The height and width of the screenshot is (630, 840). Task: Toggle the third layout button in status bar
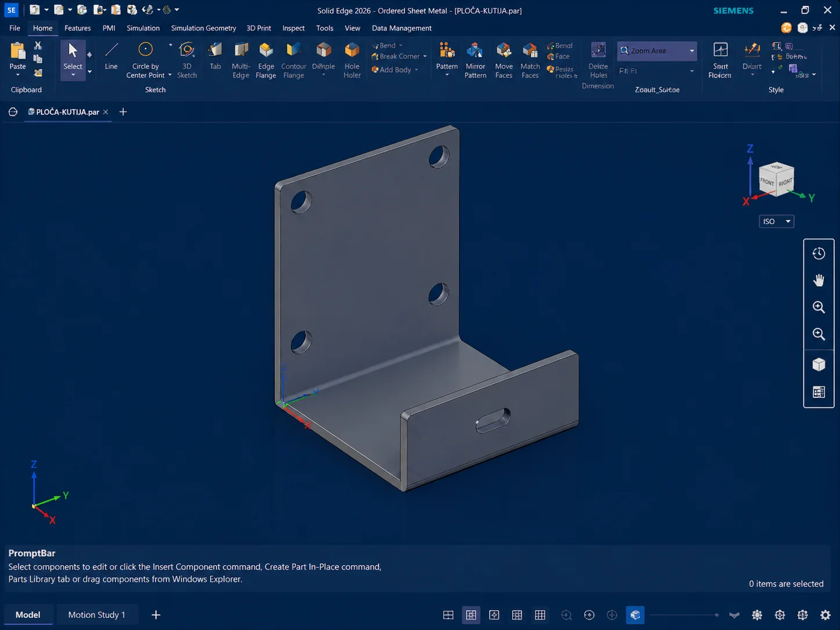494,615
